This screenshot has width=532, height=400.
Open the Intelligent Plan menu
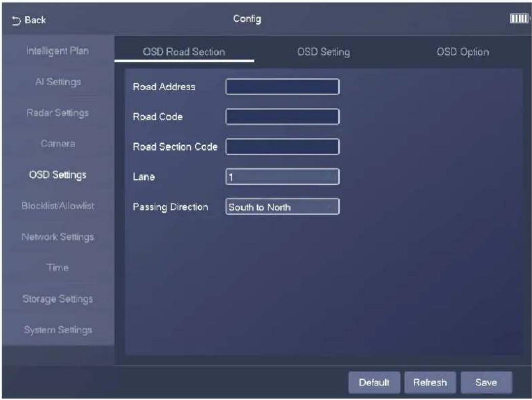click(x=58, y=51)
